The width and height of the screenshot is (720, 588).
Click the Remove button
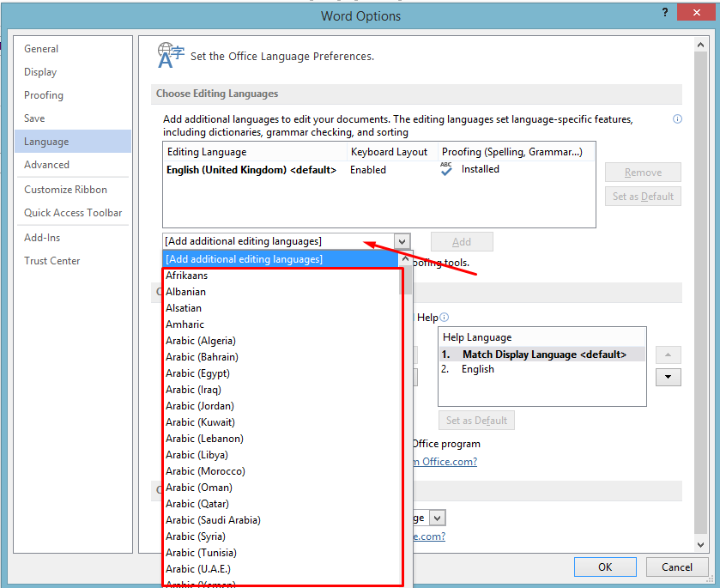[x=643, y=173]
